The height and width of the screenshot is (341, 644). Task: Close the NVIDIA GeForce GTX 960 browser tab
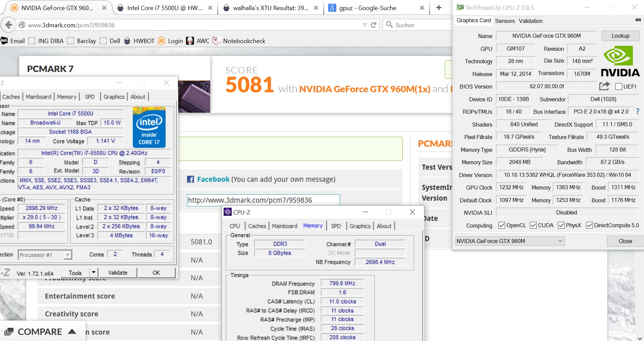[x=104, y=8]
